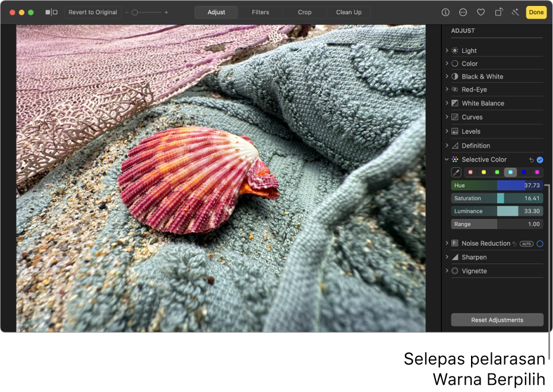Screen dimensions: 553x392
Task: Click the Auto Enhance magic wand icon
Action: point(514,12)
